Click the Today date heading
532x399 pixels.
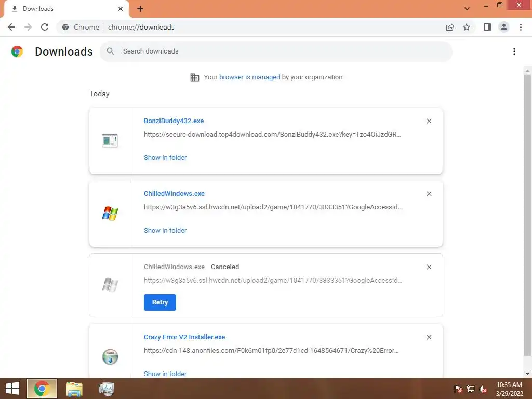(99, 94)
